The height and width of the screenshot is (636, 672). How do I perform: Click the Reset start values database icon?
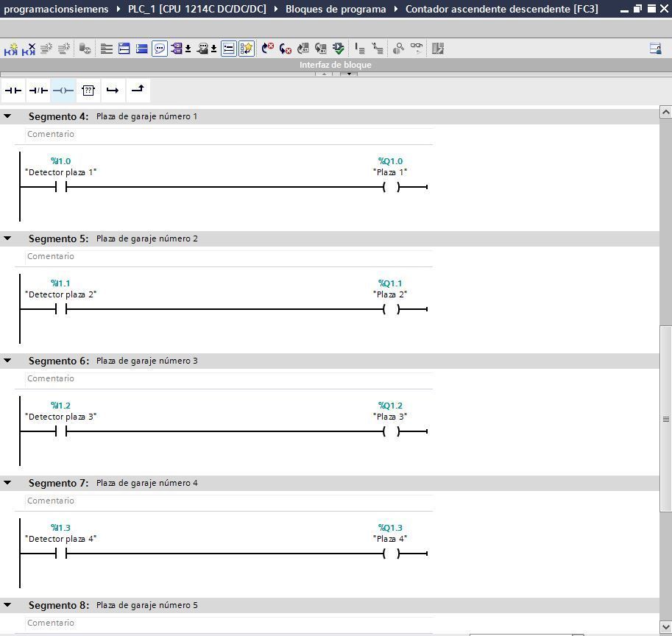click(x=85, y=49)
